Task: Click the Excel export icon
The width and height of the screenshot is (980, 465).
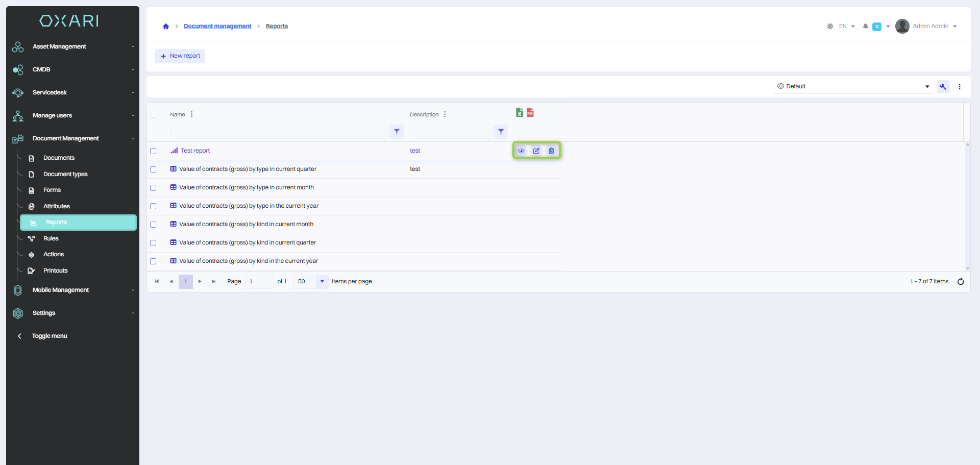Action: click(x=519, y=113)
